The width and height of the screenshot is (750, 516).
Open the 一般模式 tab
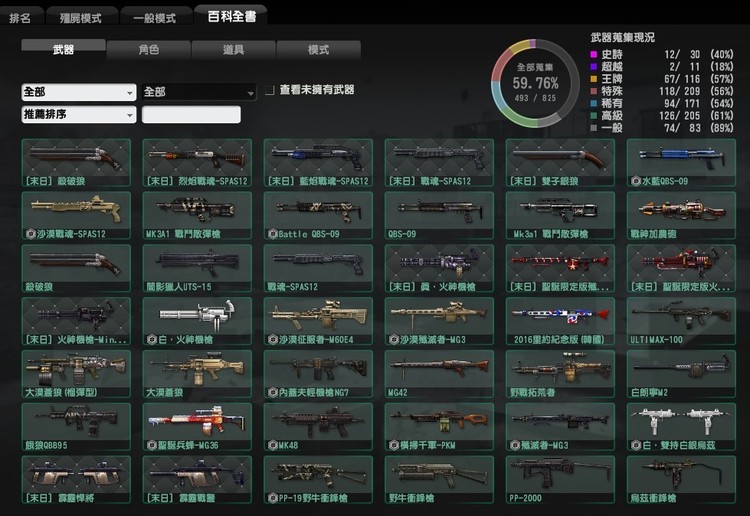[x=154, y=18]
